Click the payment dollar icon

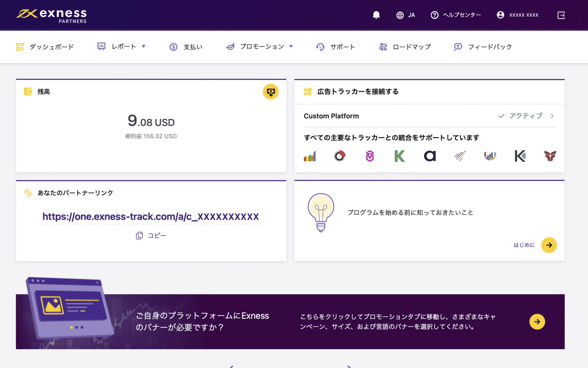(173, 47)
